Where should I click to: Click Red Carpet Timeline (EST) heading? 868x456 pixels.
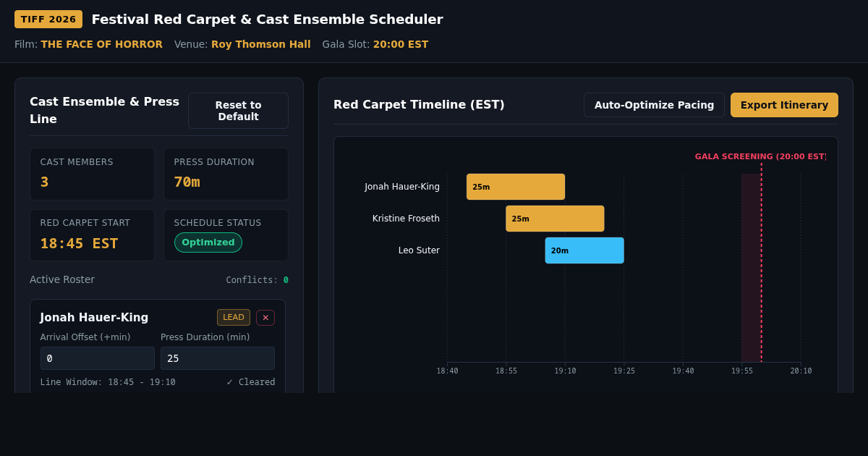pyautogui.click(x=419, y=105)
